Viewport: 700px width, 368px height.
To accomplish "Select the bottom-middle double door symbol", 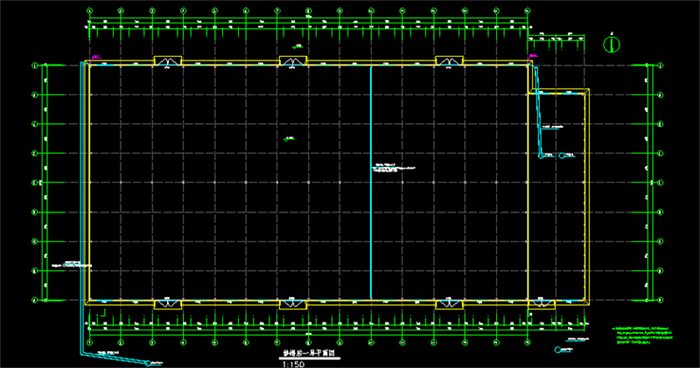I will [293, 305].
